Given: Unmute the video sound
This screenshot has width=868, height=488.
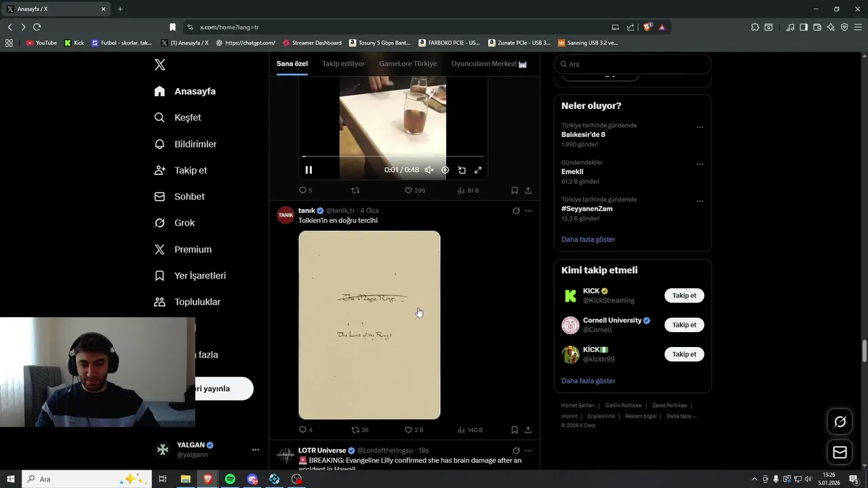Looking at the screenshot, I should pyautogui.click(x=429, y=170).
